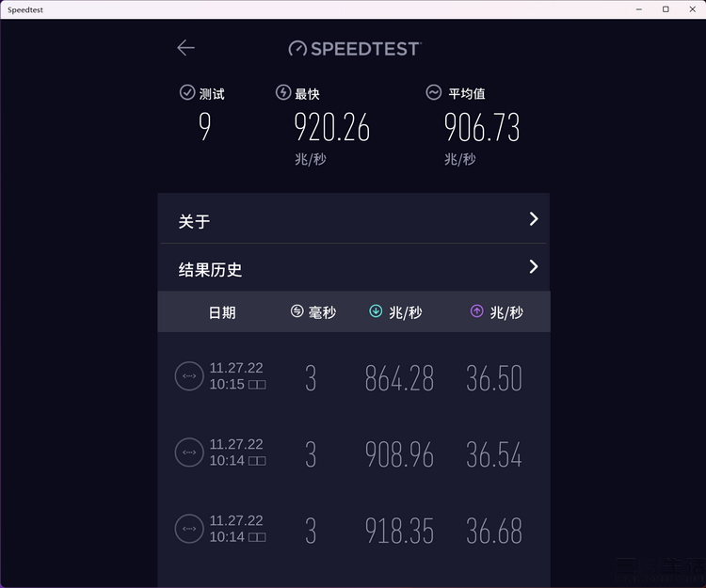The image size is (706, 588).
Task: Open result with 918.35 download speed
Action: pos(354,530)
